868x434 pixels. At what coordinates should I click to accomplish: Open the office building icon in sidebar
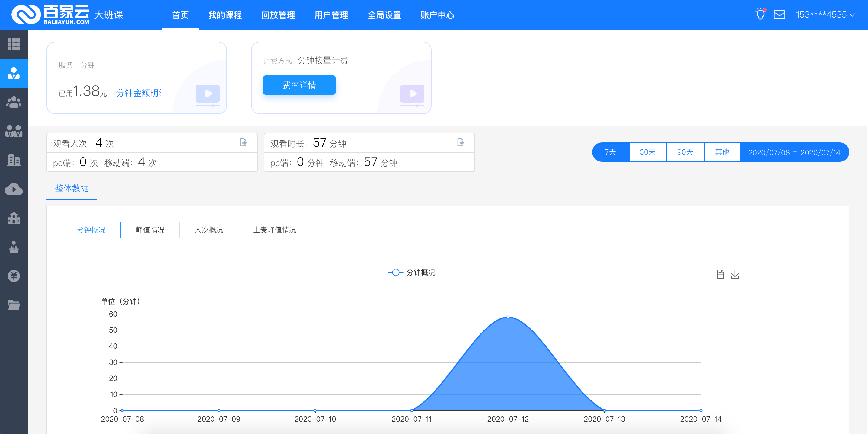click(x=14, y=160)
